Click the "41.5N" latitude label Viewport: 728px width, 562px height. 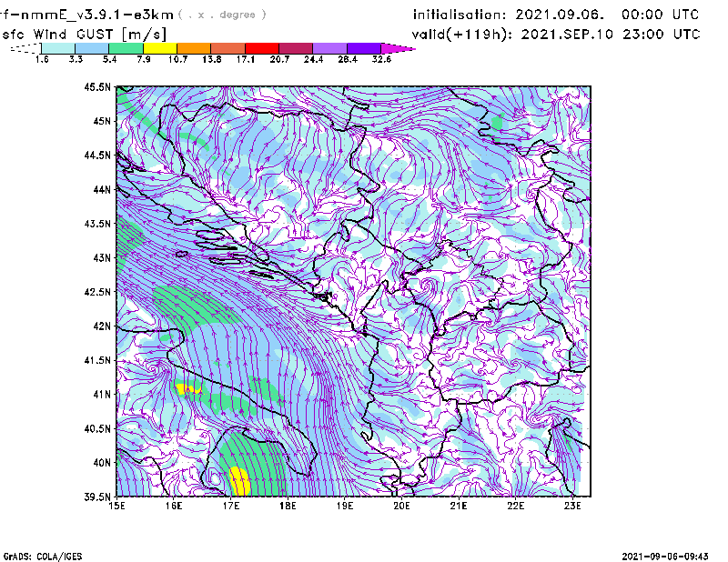click(x=97, y=360)
